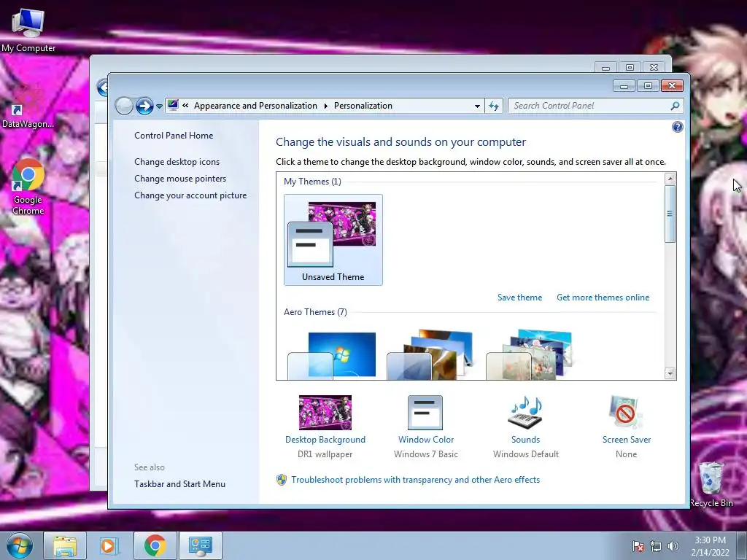This screenshot has height=560, width=747.
Task: Open the DataWagon desktop shortcut
Action: click(28, 107)
